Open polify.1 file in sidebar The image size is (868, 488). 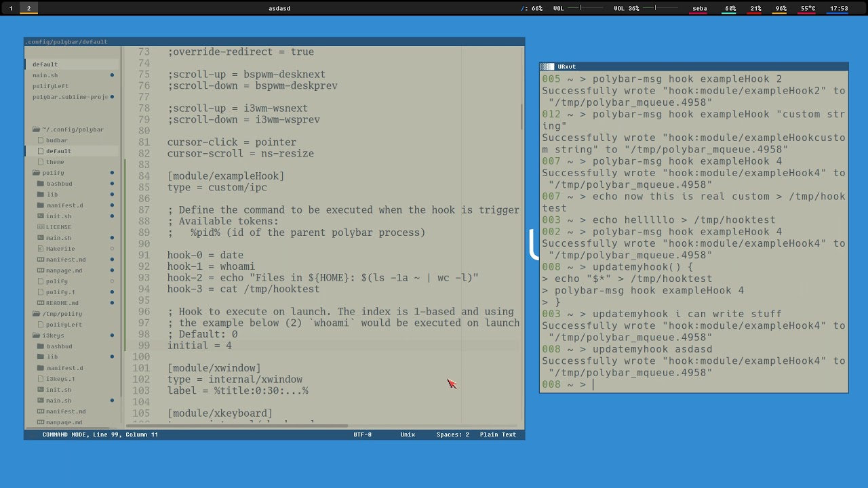tap(60, 292)
